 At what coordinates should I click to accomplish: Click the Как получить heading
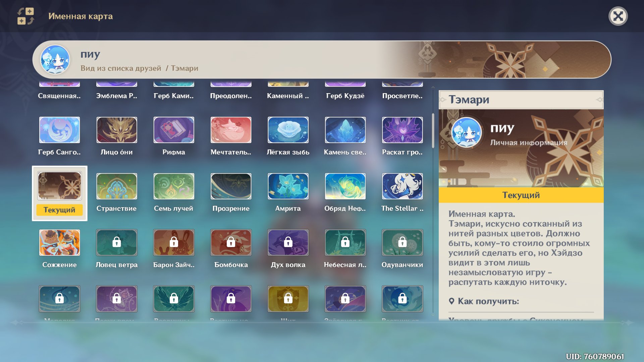click(x=488, y=301)
